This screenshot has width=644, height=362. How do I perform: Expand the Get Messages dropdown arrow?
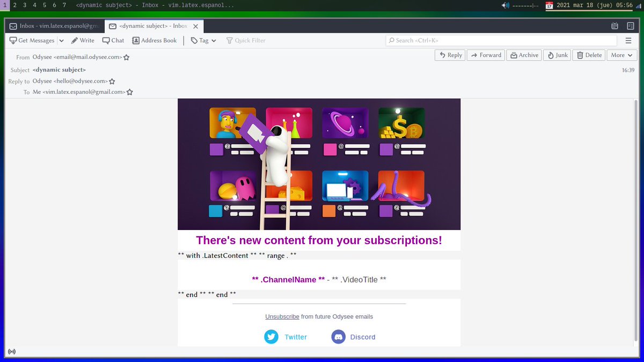pos(61,40)
